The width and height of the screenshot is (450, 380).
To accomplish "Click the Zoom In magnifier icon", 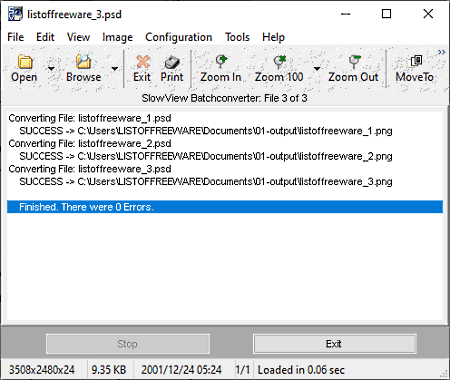I will point(221,61).
